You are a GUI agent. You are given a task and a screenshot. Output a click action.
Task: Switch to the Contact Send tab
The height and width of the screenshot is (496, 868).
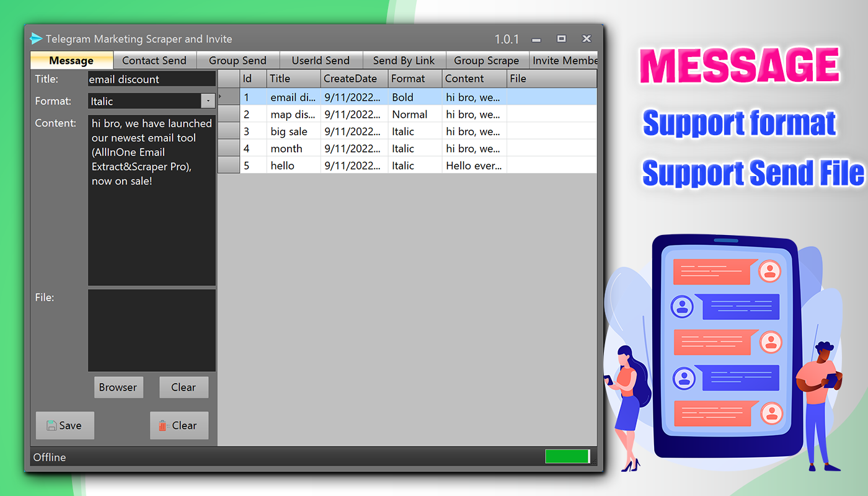click(154, 60)
